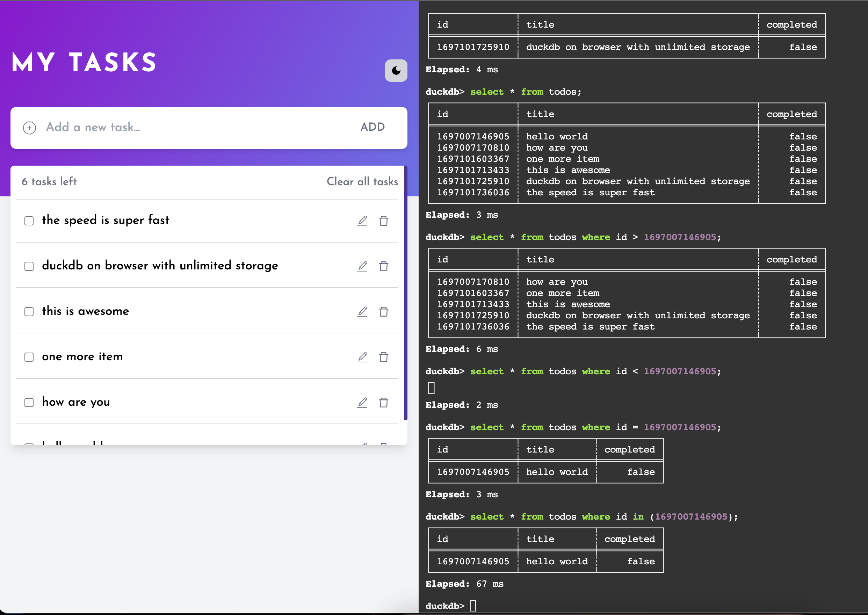The image size is (868, 615).
Task: Delete "the speed is super fast" task
Action: pos(384,220)
